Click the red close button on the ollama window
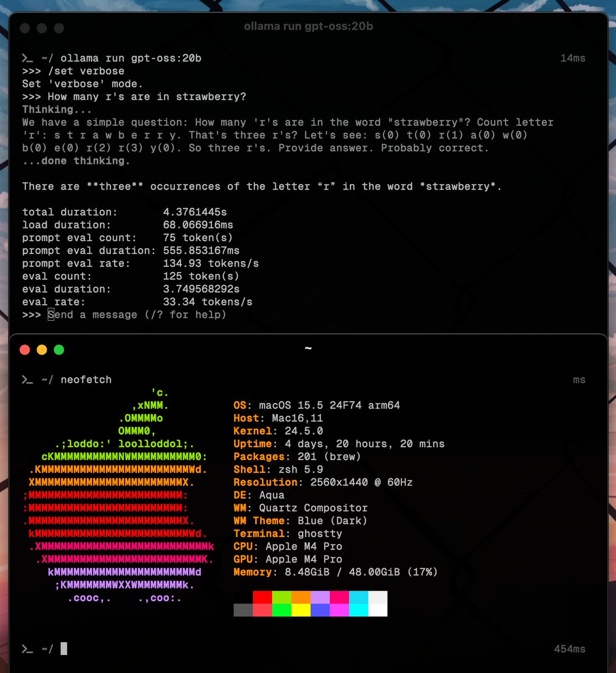 click(25, 27)
